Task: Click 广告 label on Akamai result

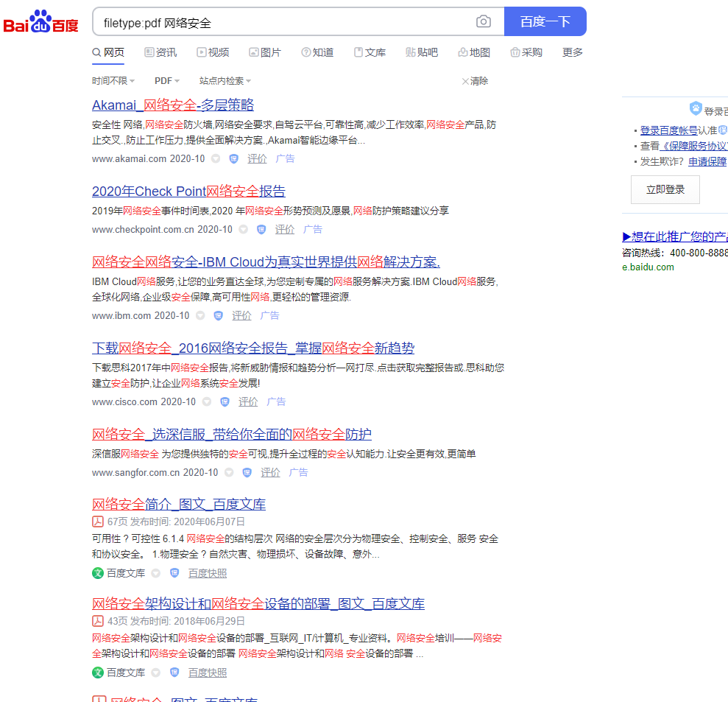Action: 285,158
